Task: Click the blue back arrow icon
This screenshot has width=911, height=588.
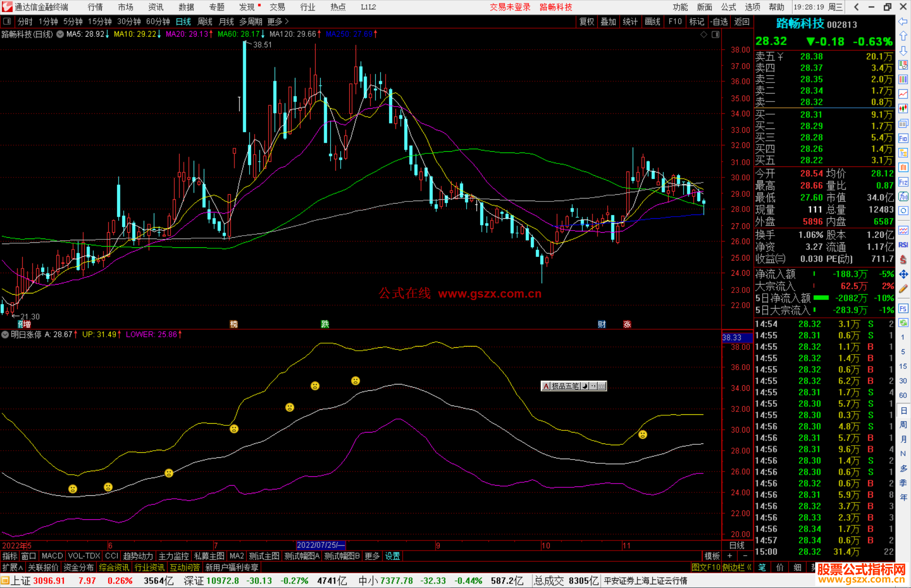Action: point(903,21)
